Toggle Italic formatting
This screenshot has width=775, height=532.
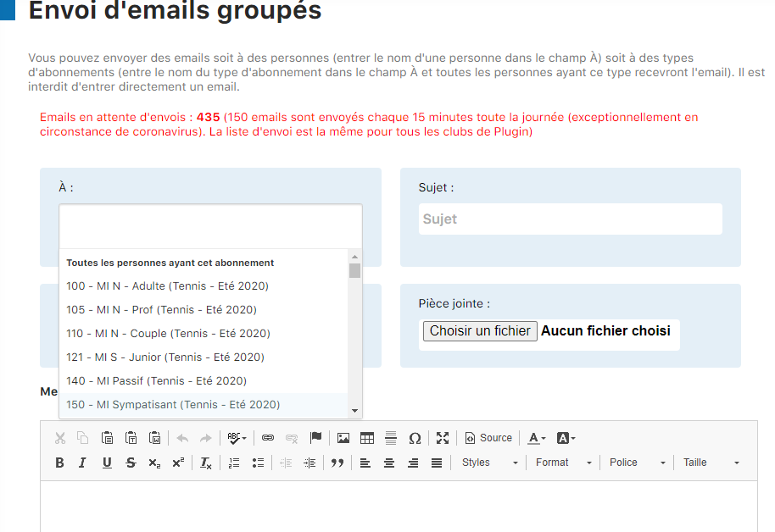coord(83,463)
